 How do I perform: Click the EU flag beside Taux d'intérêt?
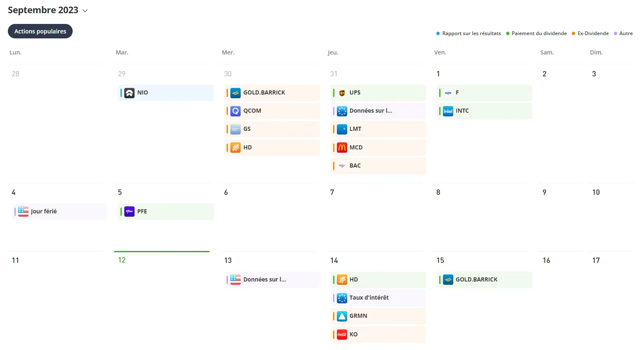(x=342, y=298)
